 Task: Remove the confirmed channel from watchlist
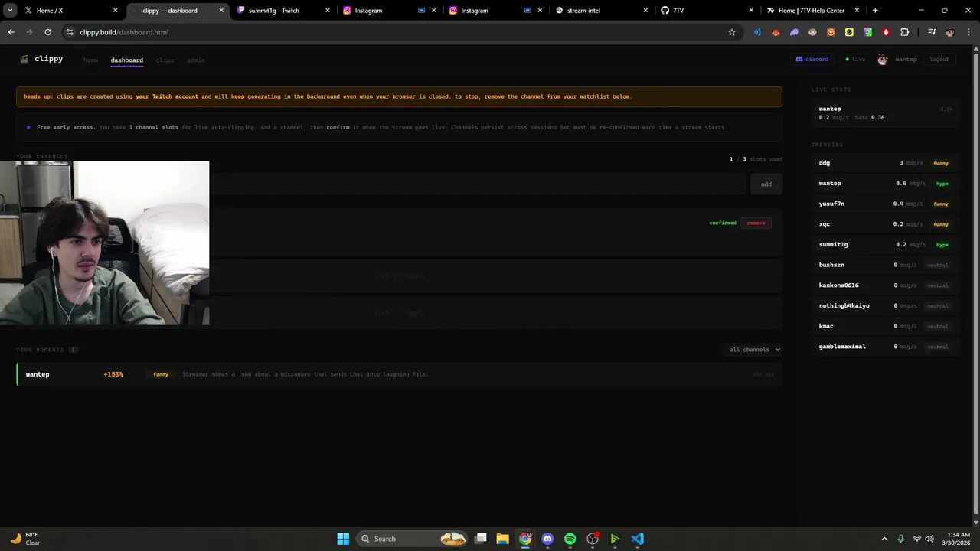click(756, 223)
